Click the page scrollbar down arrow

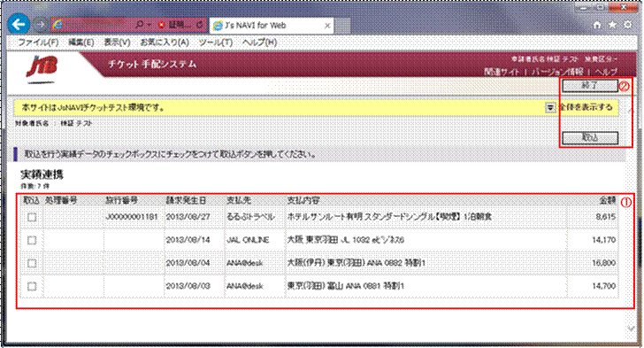click(632, 329)
